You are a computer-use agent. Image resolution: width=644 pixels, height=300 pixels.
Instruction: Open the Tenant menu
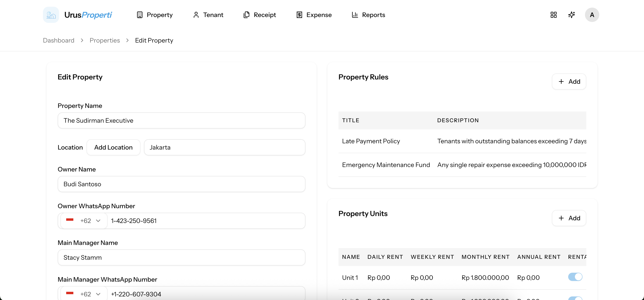coord(208,15)
